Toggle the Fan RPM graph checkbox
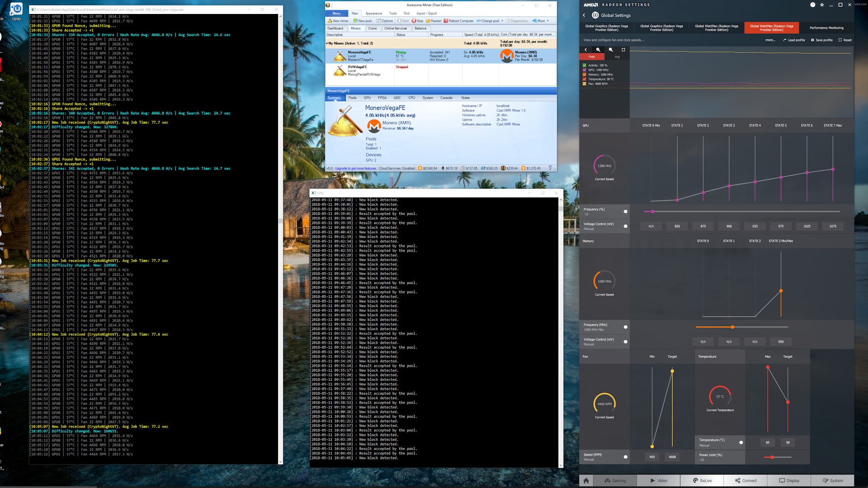868x488 pixels. (x=585, y=84)
